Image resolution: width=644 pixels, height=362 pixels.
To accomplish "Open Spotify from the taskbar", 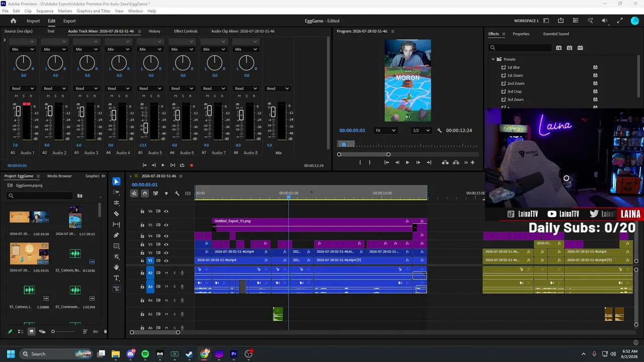I will [145, 354].
